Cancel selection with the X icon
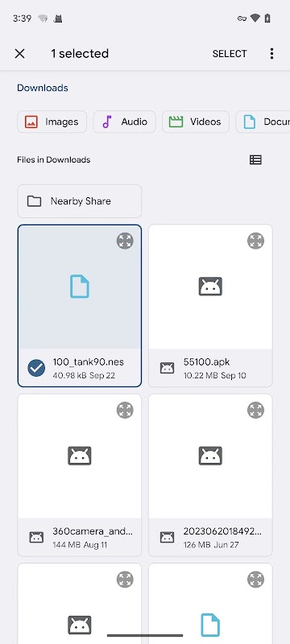Screen dimensions: 290x644 click(19, 54)
